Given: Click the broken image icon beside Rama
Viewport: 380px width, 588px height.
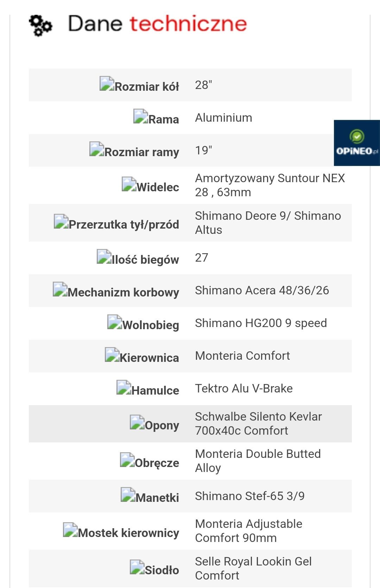Looking at the screenshot, I should point(141,116).
